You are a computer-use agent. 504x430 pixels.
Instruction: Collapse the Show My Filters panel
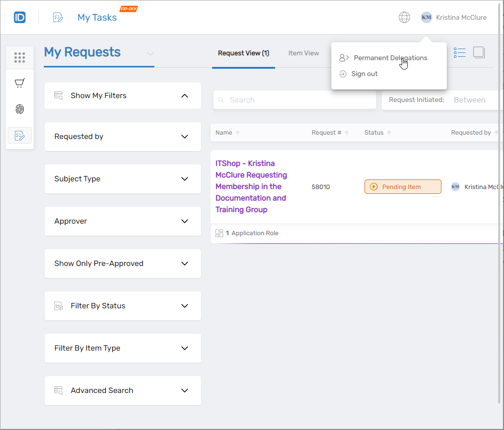click(x=185, y=96)
